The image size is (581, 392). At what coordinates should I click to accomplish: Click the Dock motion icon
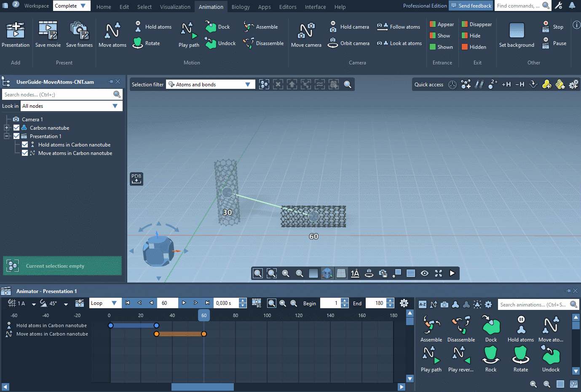(x=211, y=27)
